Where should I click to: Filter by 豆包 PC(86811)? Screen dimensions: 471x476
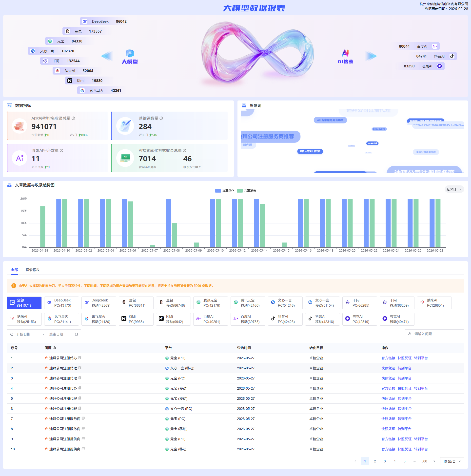coord(136,303)
